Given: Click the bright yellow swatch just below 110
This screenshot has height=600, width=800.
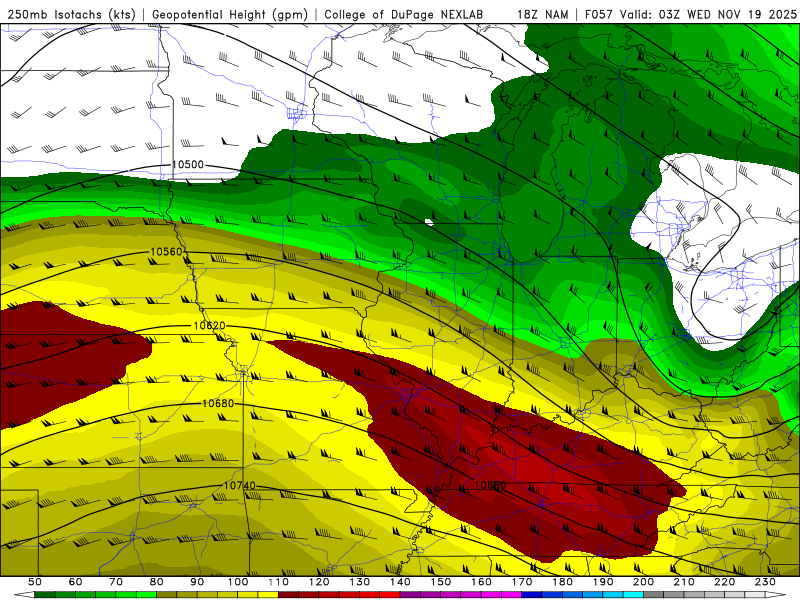Looking at the screenshot, I should (268, 594).
